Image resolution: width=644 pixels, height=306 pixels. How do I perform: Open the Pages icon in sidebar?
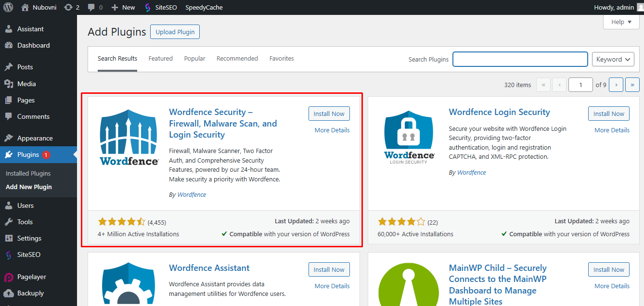point(9,100)
